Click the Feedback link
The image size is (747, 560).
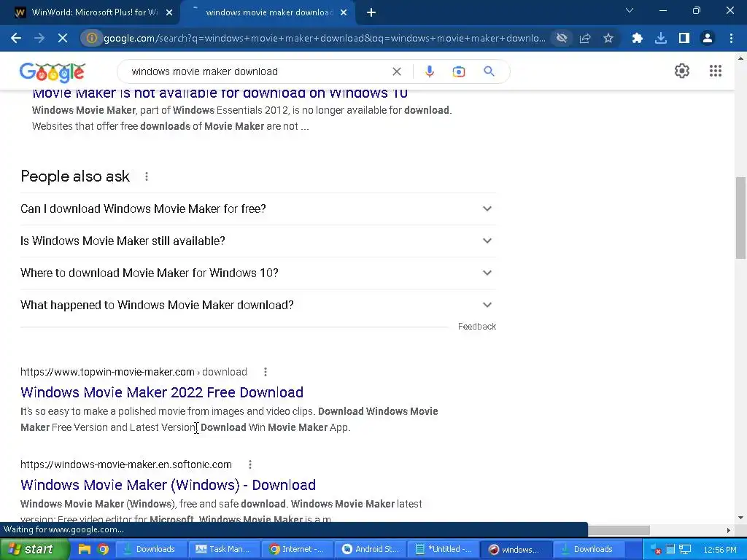click(x=477, y=327)
